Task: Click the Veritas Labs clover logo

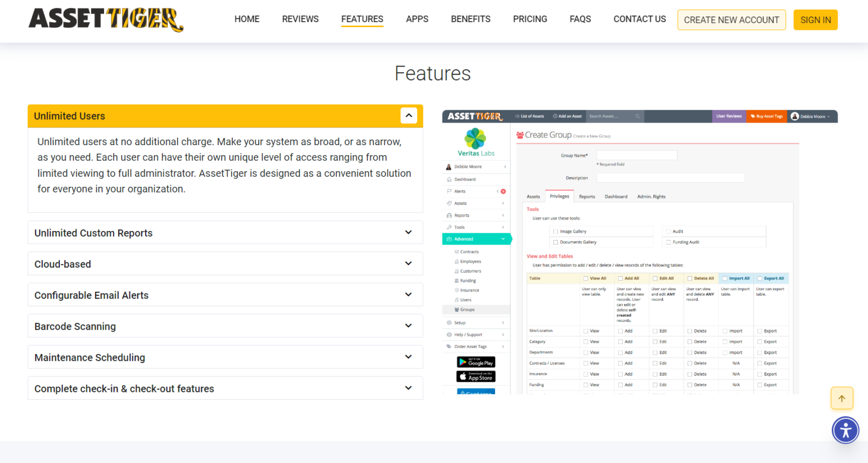Action: [476, 138]
